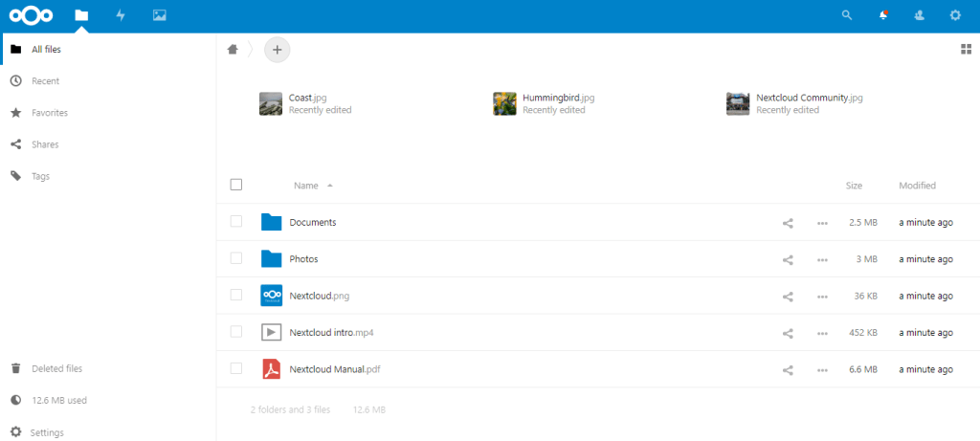Open the Contacts menu icon
This screenshot has width=980, height=441.
919,15
